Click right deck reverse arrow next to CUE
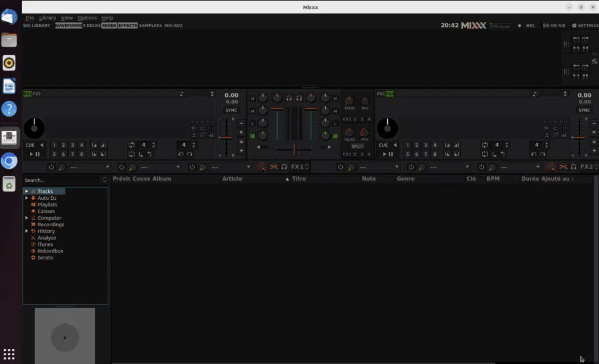The image size is (599, 364). coord(395,145)
